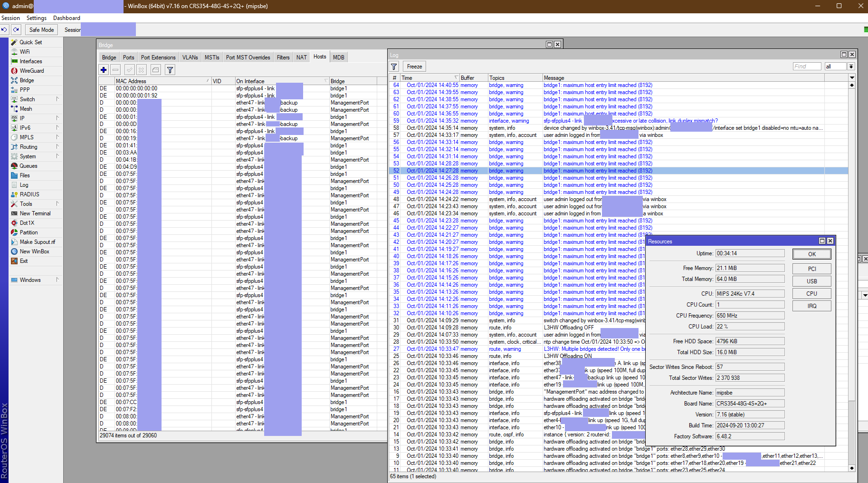Open the log filter funnel icon

click(x=394, y=66)
